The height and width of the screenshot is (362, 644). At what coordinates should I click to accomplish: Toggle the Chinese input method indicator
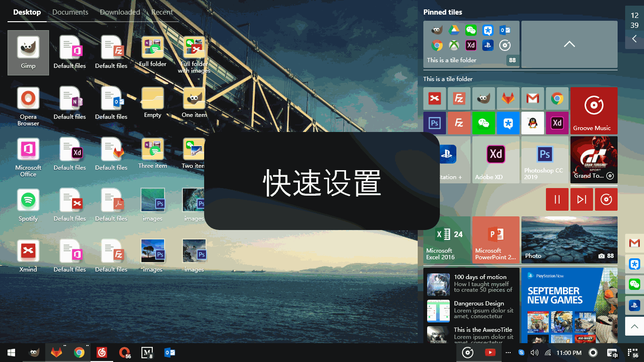point(612,353)
